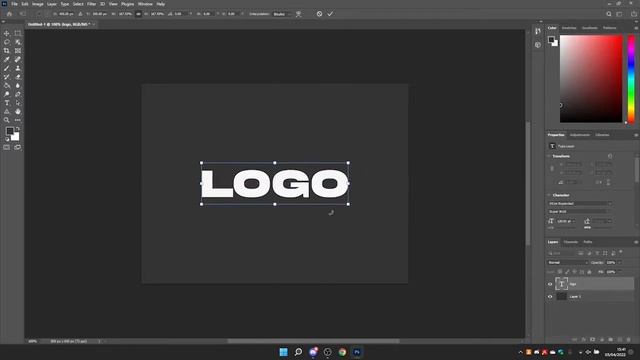The height and width of the screenshot is (360, 640).
Task: Select the Triangle shape tool
Action: pyautogui.click(x=7, y=111)
